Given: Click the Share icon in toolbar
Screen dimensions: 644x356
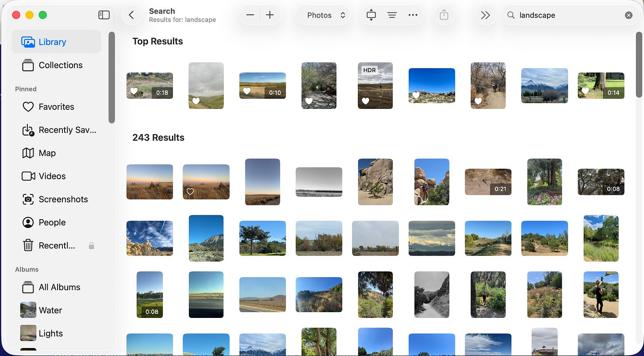Looking at the screenshot, I should [x=444, y=15].
